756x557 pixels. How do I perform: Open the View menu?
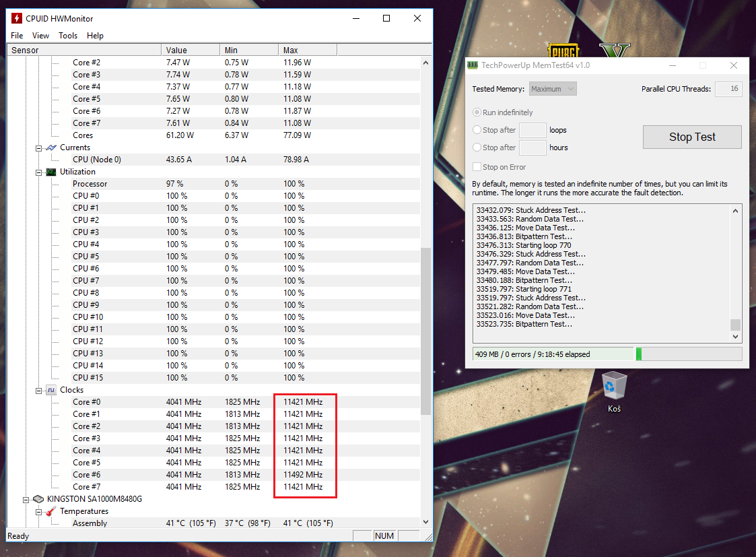40,36
